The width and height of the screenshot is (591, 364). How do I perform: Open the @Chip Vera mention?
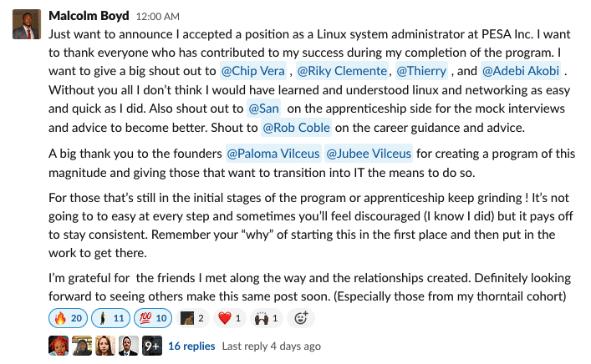pos(253,71)
